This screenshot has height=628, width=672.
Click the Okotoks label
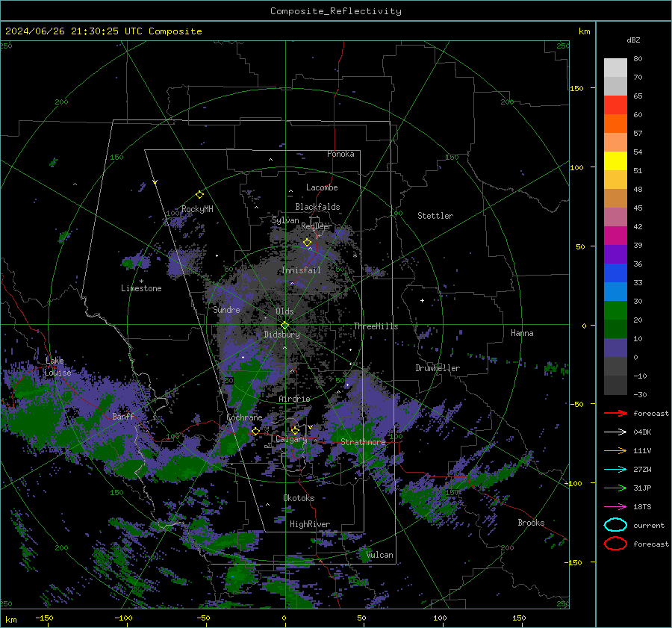click(x=299, y=498)
